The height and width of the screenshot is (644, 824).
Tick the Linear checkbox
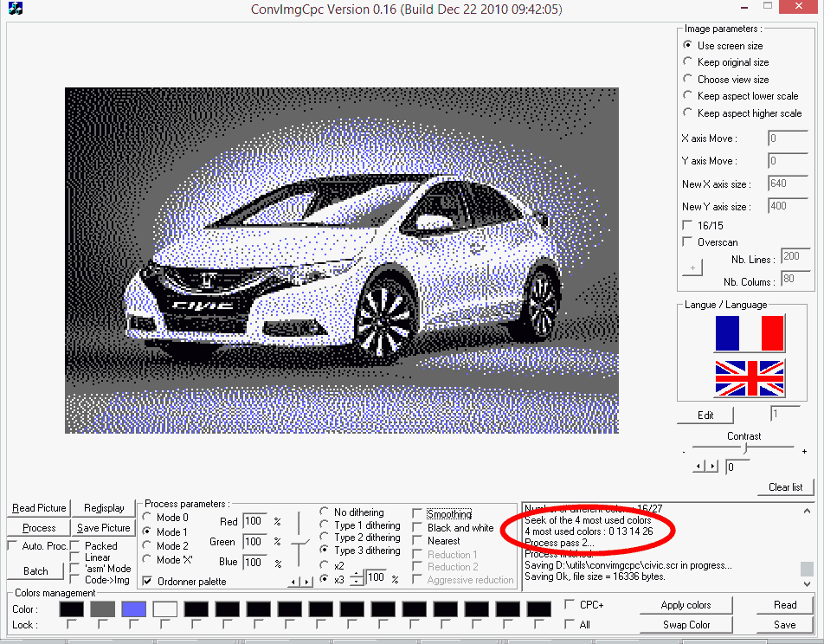[74, 557]
